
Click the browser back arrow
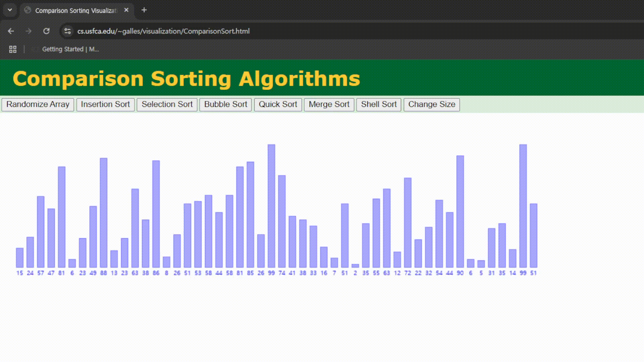[x=11, y=31]
